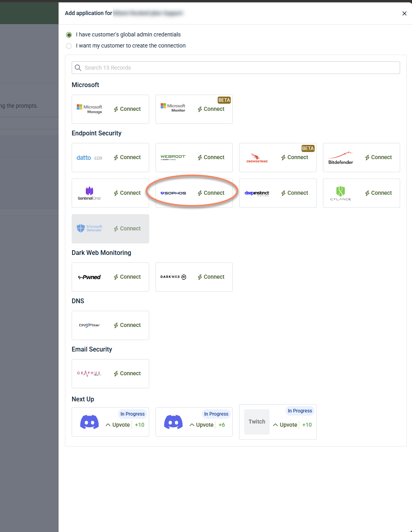Focus the Search 15 Records field

pos(236,68)
